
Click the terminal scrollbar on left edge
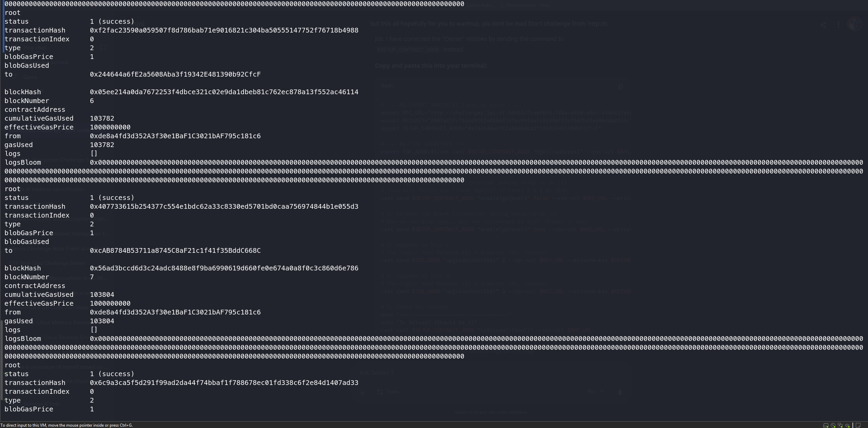click(2, 360)
